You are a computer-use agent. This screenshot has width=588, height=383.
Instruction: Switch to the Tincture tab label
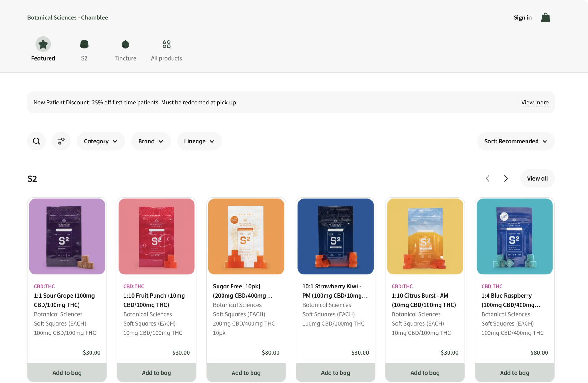(x=125, y=58)
